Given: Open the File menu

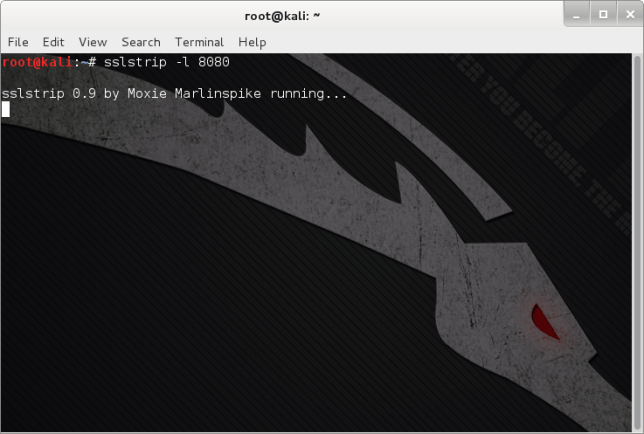Looking at the screenshot, I should point(18,42).
